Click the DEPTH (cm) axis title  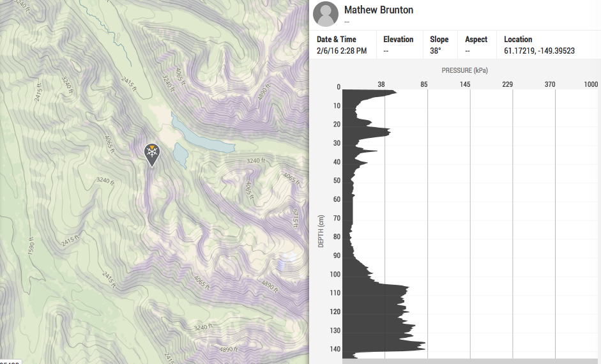[321, 231]
